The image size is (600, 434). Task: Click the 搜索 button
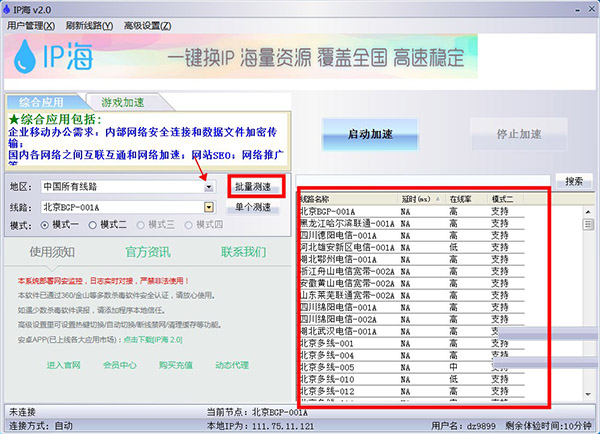574,181
